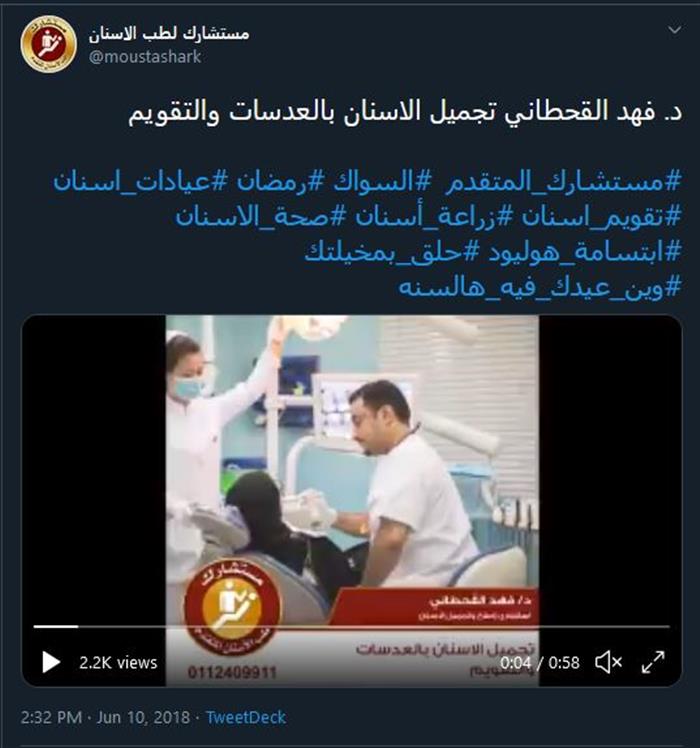700x748 pixels.
Task: Open hashtag #السواك
Action: click(x=382, y=182)
